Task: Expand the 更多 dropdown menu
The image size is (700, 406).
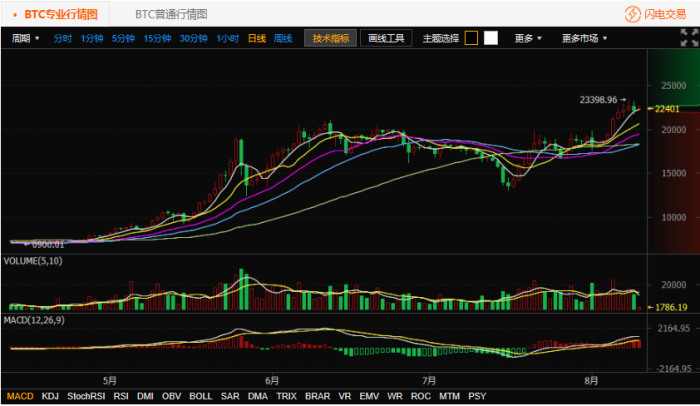Action: pyautogui.click(x=528, y=38)
